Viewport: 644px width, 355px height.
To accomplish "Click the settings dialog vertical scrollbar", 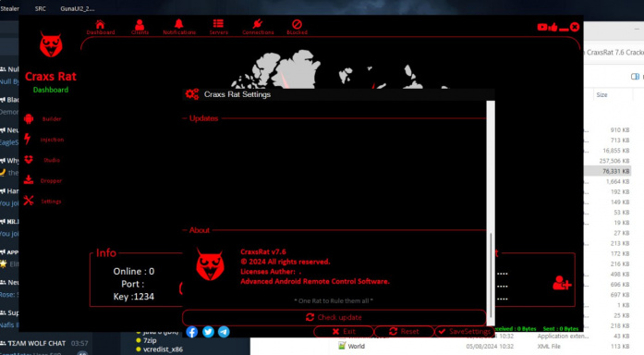I will pos(491,213).
